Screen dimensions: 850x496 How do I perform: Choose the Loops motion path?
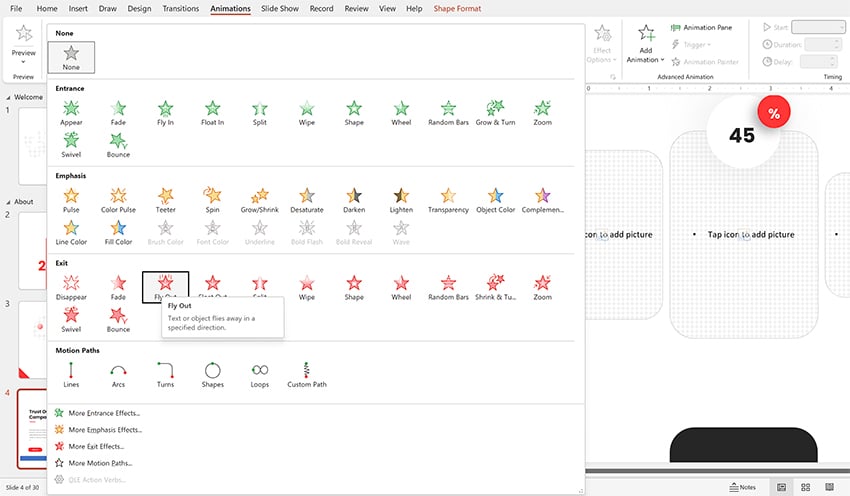tap(259, 373)
